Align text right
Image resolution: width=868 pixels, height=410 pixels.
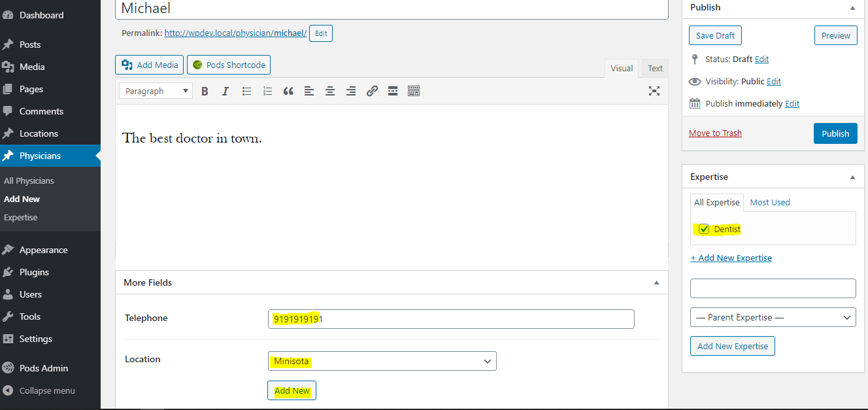click(351, 91)
